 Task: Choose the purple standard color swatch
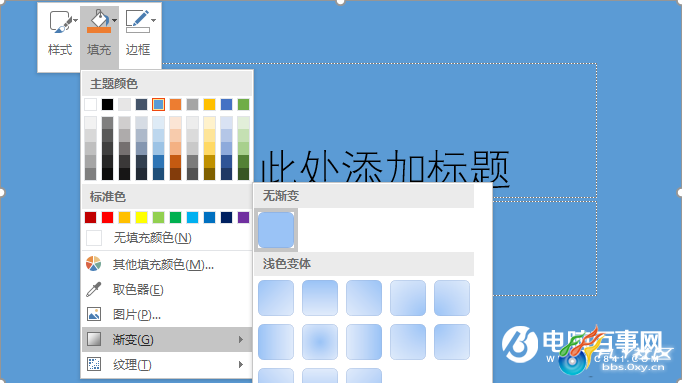coord(244,217)
